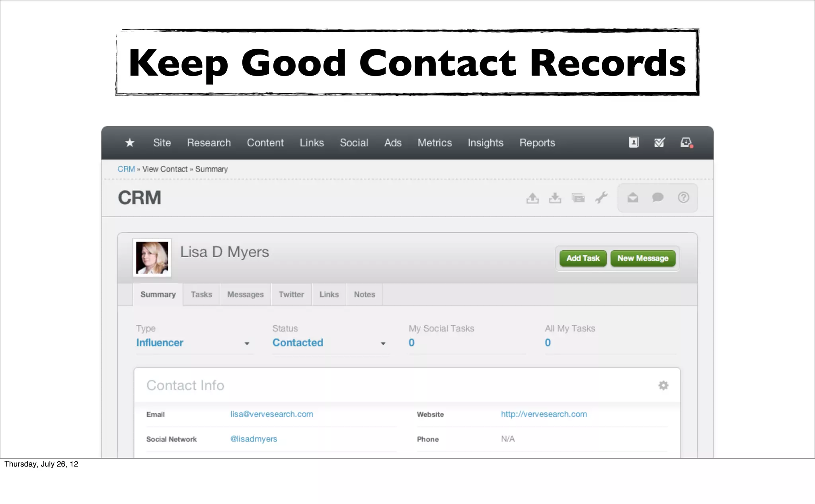The height and width of the screenshot is (504, 815).
Task: Open the Insights menu
Action: click(485, 143)
